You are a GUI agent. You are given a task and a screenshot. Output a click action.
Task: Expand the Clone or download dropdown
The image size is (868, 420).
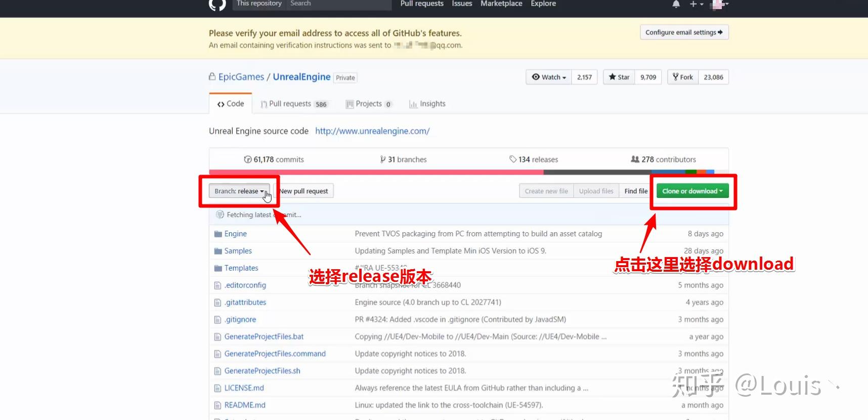(692, 191)
